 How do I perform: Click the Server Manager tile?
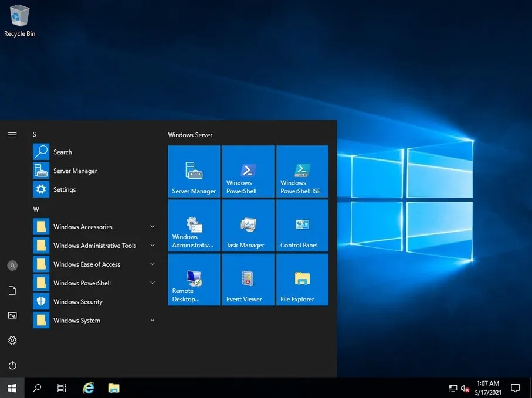pos(194,171)
